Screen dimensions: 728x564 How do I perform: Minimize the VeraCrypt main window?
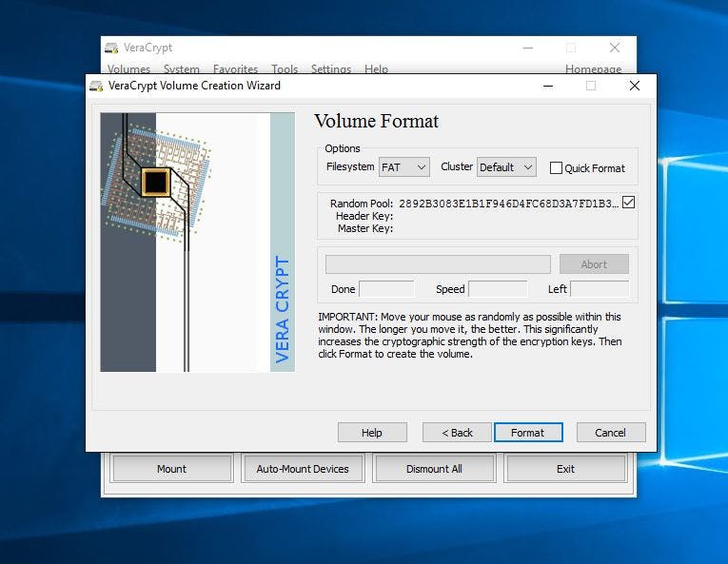coord(528,48)
